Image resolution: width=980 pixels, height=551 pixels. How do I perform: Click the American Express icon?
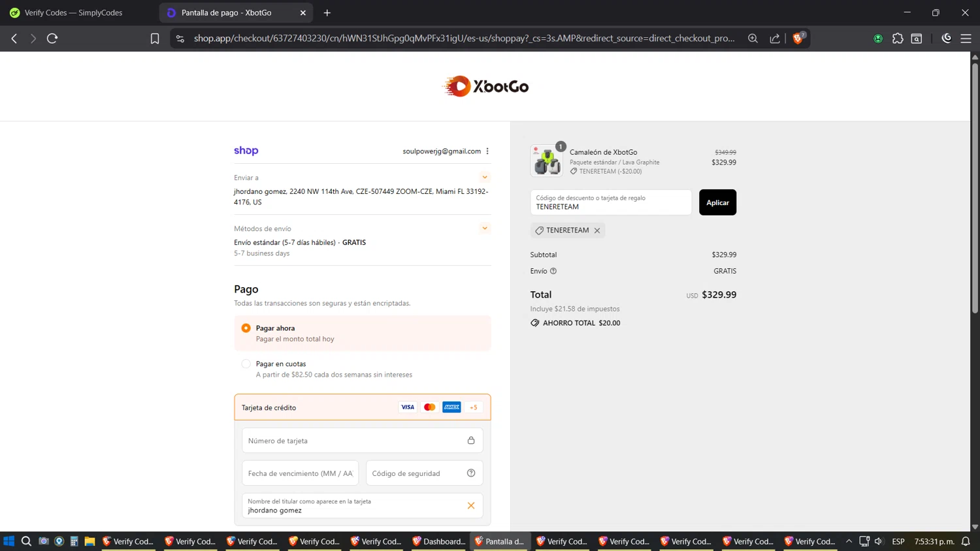point(451,407)
